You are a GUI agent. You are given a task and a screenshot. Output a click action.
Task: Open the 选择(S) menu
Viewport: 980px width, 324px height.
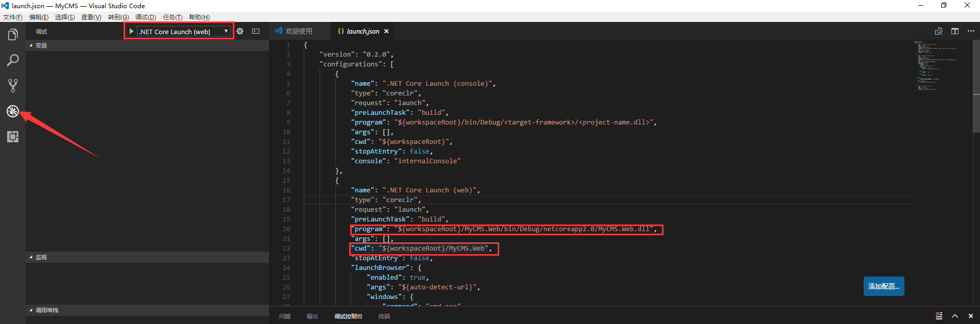click(x=65, y=17)
